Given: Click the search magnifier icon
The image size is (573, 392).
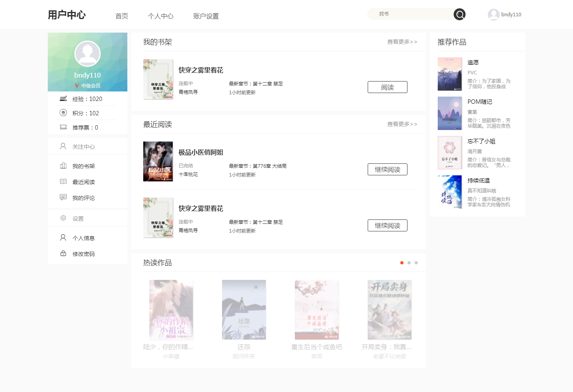Looking at the screenshot, I should point(460,14).
